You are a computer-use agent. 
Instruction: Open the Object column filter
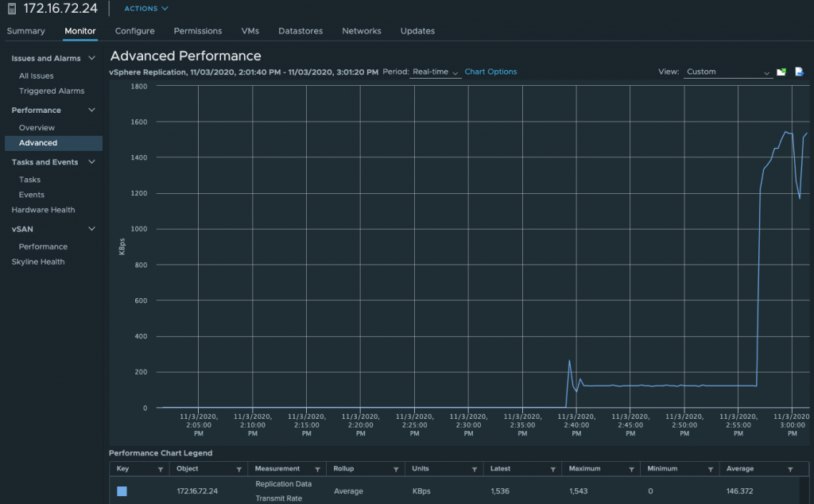(239, 469)
